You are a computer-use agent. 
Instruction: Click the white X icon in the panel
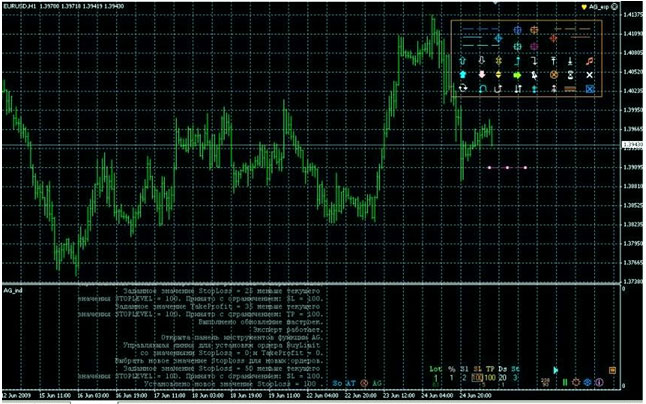pyautogui.click(x=590, y=75)
